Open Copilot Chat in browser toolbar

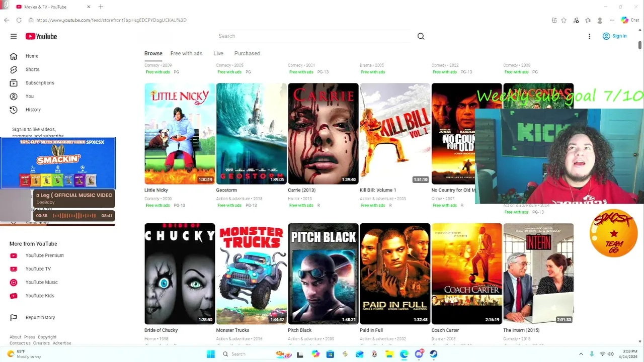(630, 20)
